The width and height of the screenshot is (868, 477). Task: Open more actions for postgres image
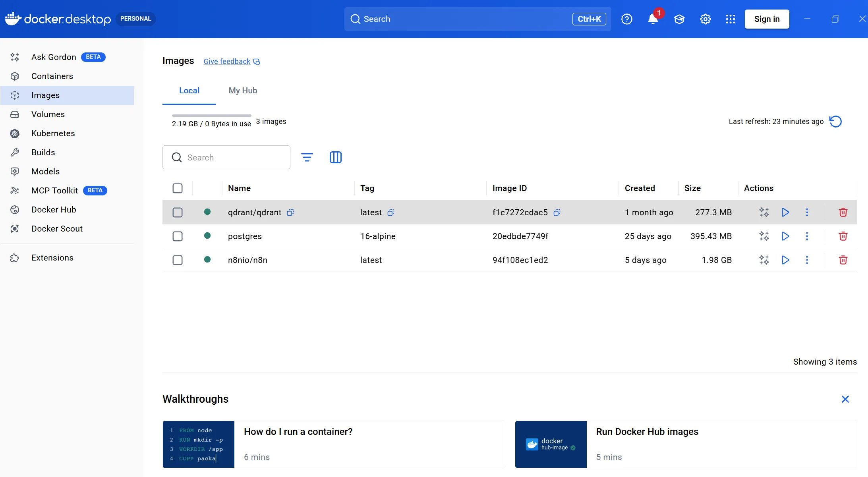pyautogui.click(x=807, y=236)
